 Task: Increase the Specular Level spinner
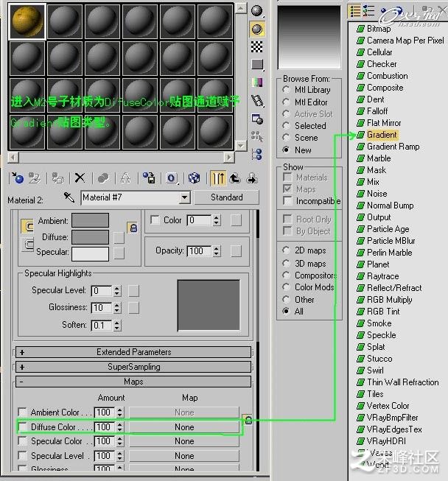(116, 288)
